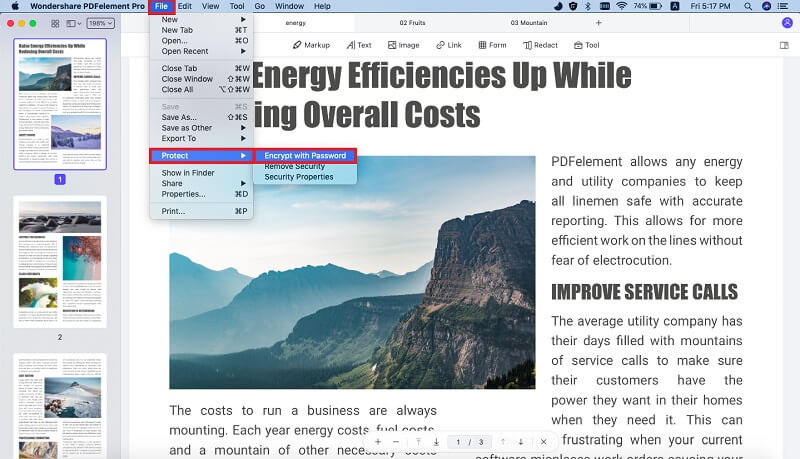Switch to the 02 Fruits tab
This screenshot has height=459, width=800.
point(412,23)
